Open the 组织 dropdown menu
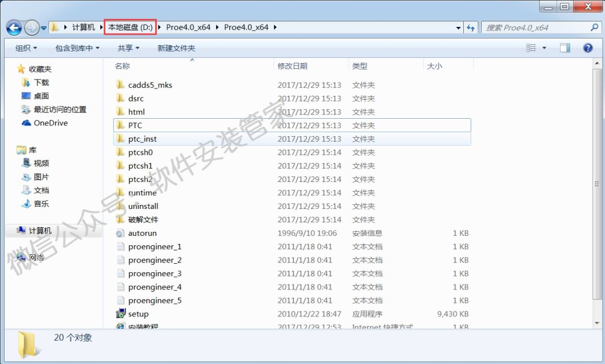605x364 pixels. point(26,48)
